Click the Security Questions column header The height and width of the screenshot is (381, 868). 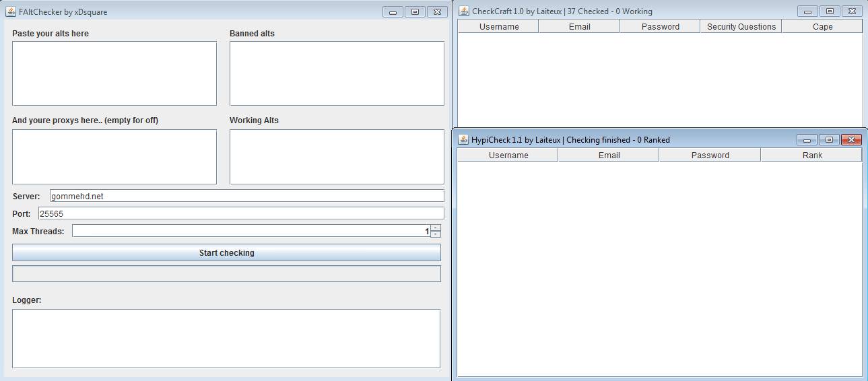pos(741,26)
